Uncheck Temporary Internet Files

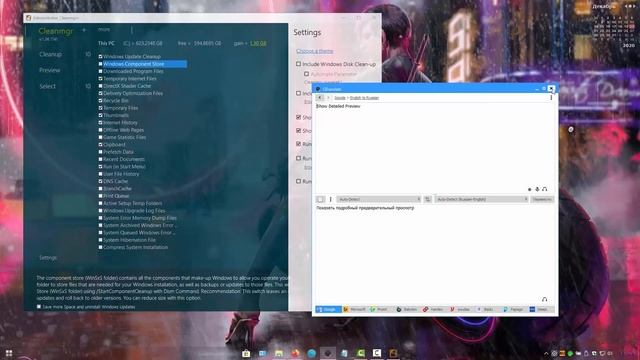point(100,79)
